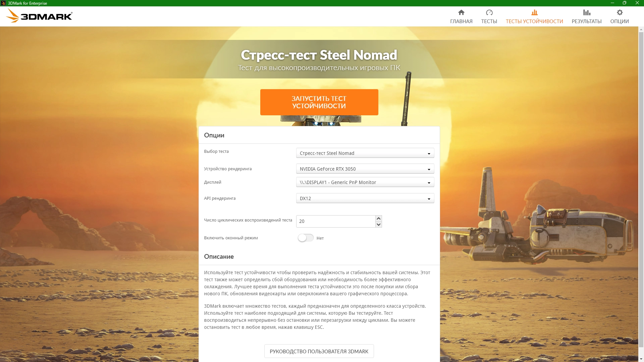Open display dropdown Generic PnP Monitor
This screenshot has width=644, height=362.
365,182
